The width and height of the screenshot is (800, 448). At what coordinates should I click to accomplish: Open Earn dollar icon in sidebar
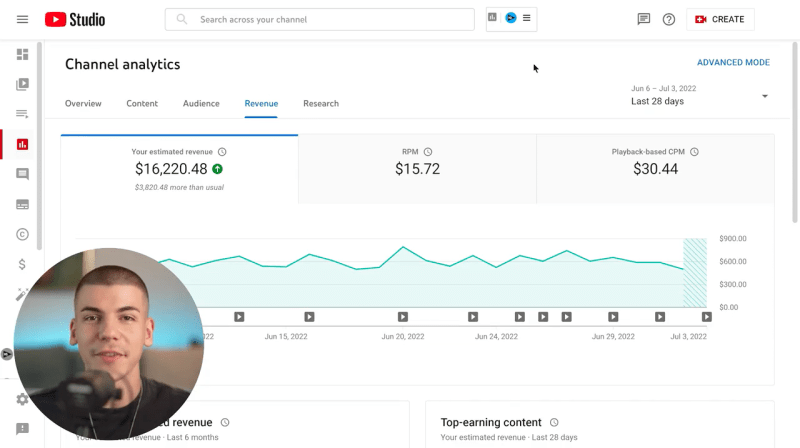[22, 264]
